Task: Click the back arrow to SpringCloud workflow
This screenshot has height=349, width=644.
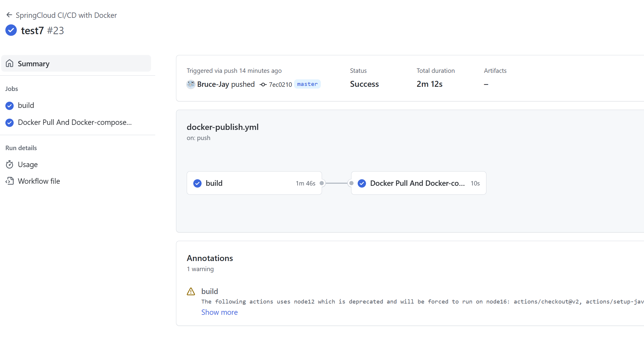Action: [9, 15]
